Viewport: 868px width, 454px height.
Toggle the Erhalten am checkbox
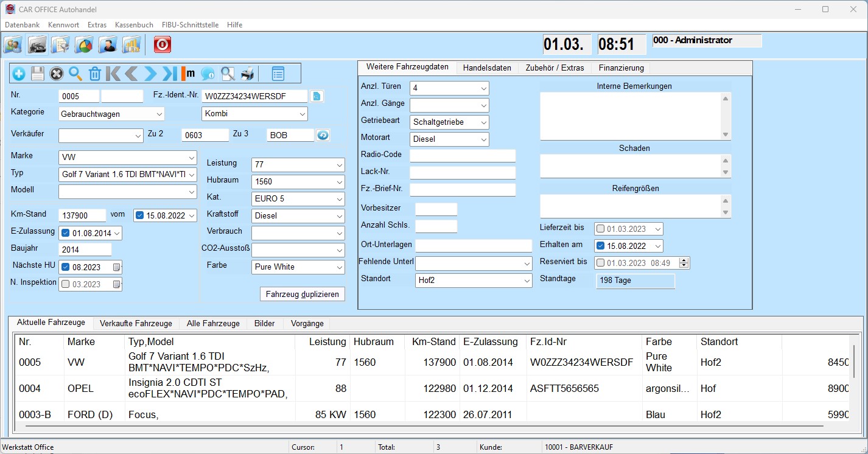pyautogui.click(x=601, y=246)
